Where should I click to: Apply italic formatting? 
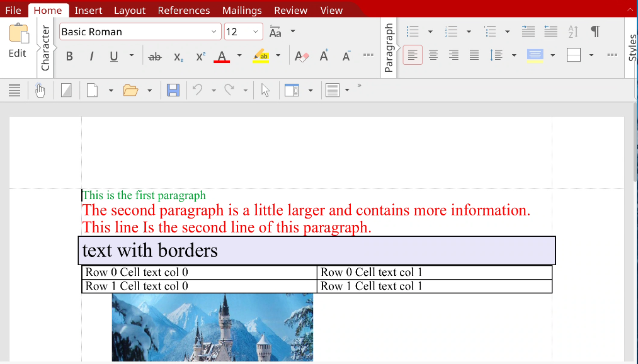click(x=91, y=56)
